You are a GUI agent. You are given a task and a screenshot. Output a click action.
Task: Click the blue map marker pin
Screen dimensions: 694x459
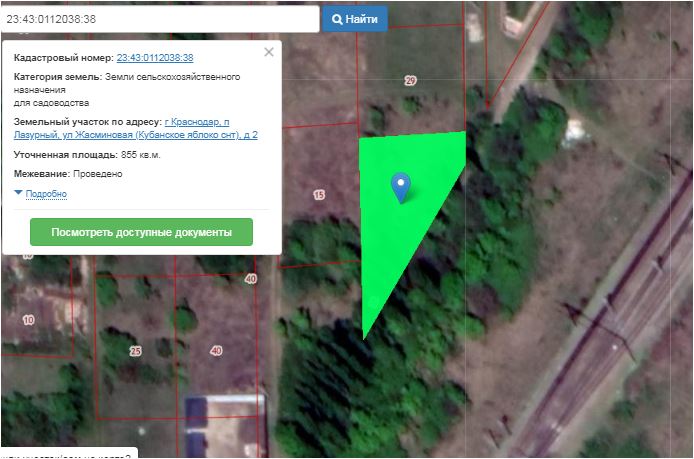401,185
